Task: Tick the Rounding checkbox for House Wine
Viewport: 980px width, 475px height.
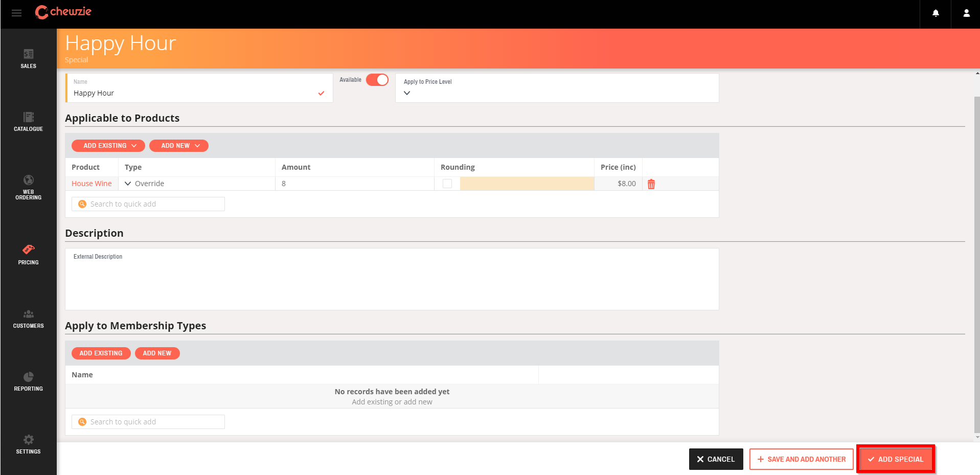Action: tap(447, 184)
